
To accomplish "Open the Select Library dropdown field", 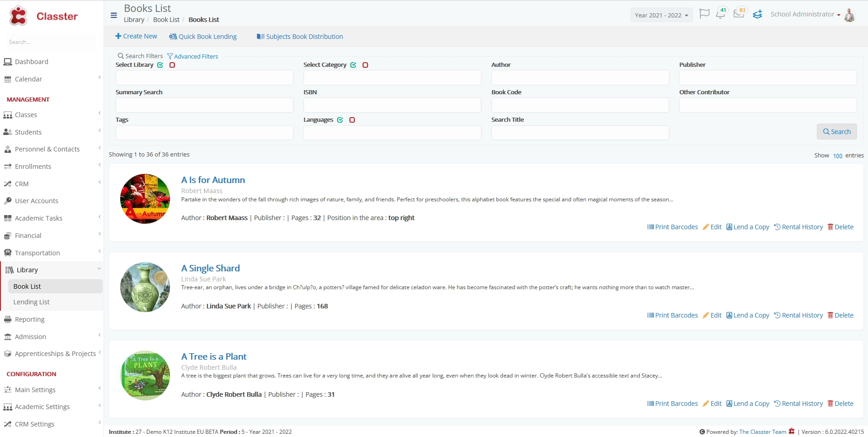I will point(204,77).
